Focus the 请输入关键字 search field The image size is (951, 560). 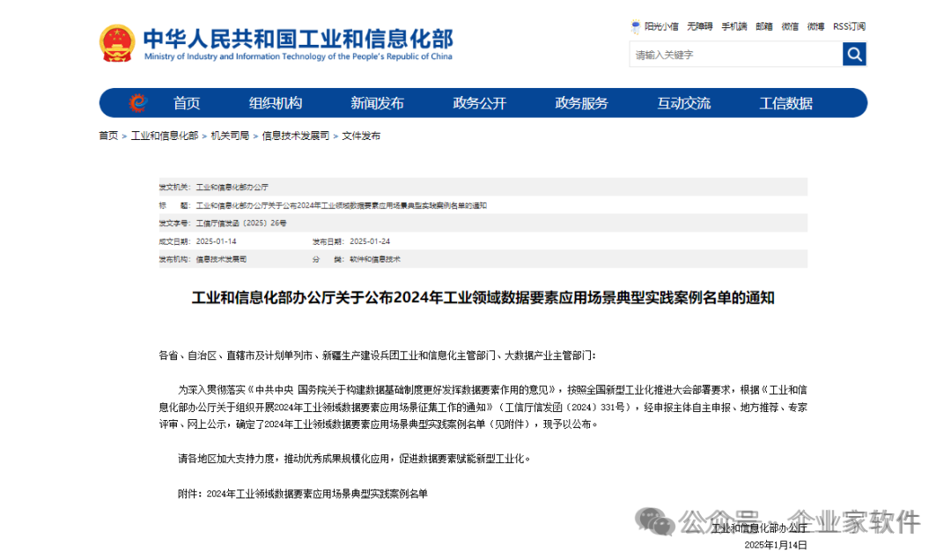(x=735, y=55)
